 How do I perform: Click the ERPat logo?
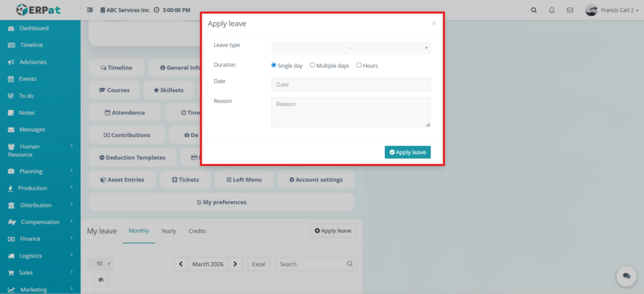tap(38, 10)
